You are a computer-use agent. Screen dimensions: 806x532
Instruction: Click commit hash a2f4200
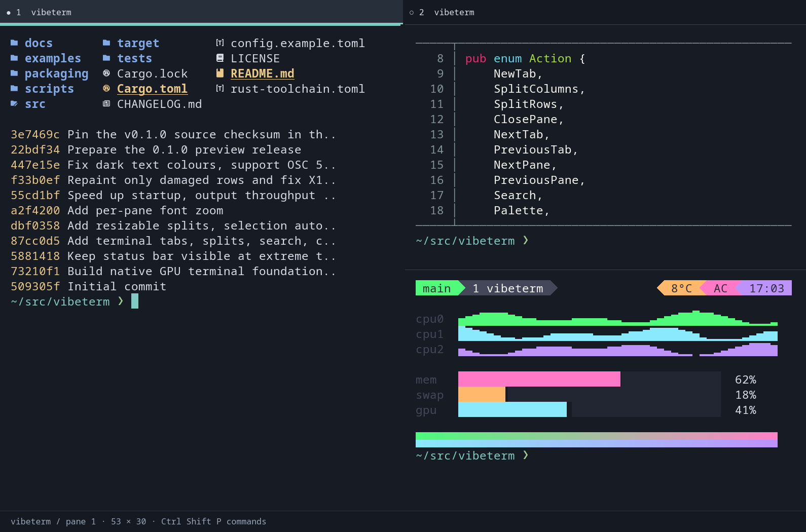(35, 210)
